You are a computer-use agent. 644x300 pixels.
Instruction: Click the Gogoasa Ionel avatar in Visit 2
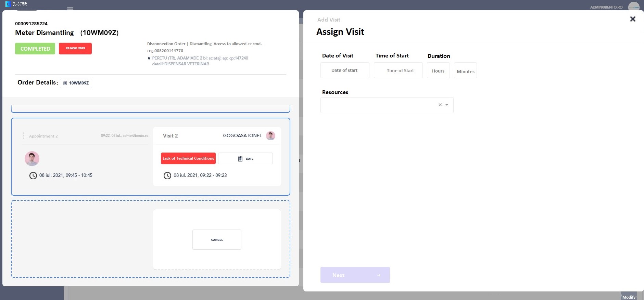270,136
